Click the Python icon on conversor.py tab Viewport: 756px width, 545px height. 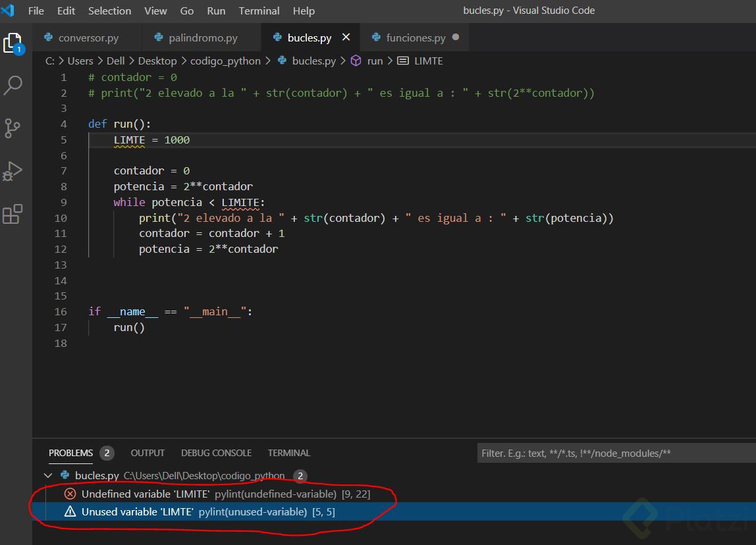(x=48, y=37)
